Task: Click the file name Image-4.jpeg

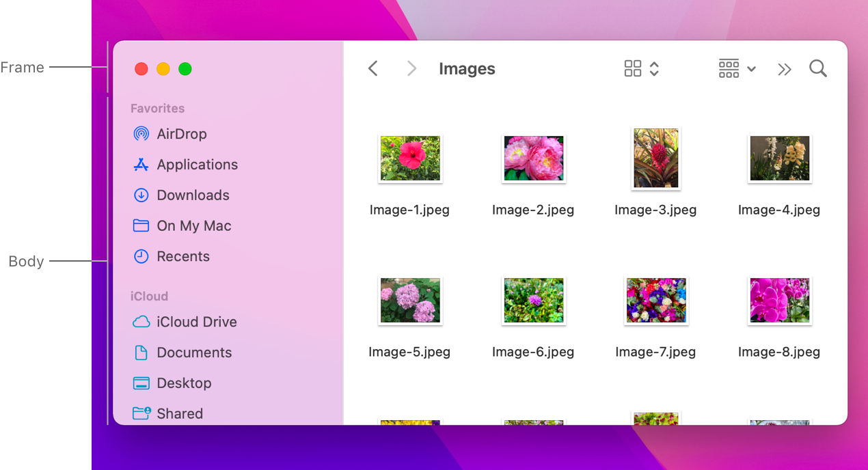Action: point(779,210)
